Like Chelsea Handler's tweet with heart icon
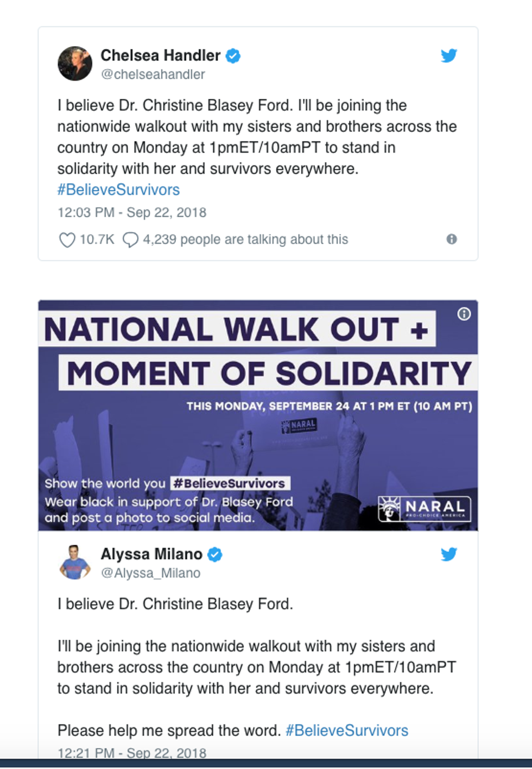 tap(67, 239)
